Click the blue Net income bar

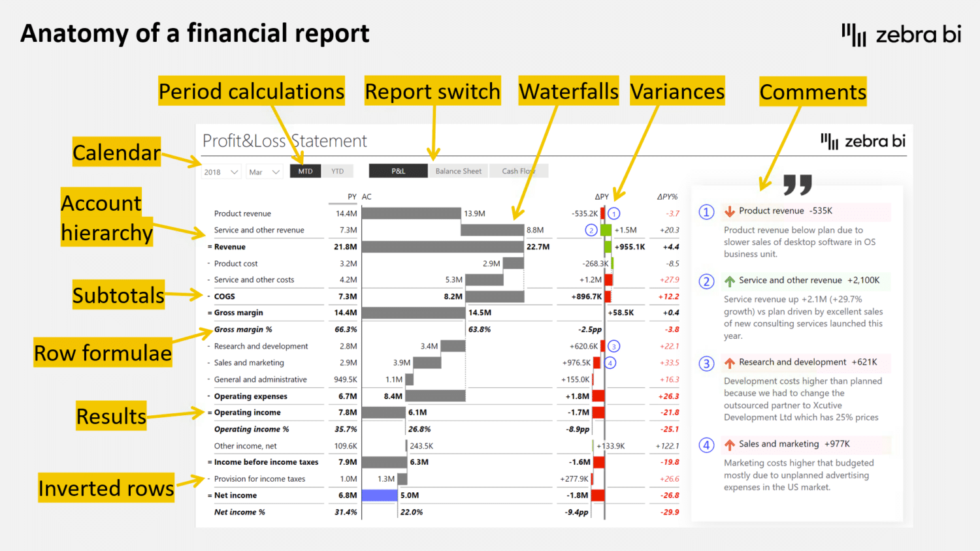pos(380,496)
